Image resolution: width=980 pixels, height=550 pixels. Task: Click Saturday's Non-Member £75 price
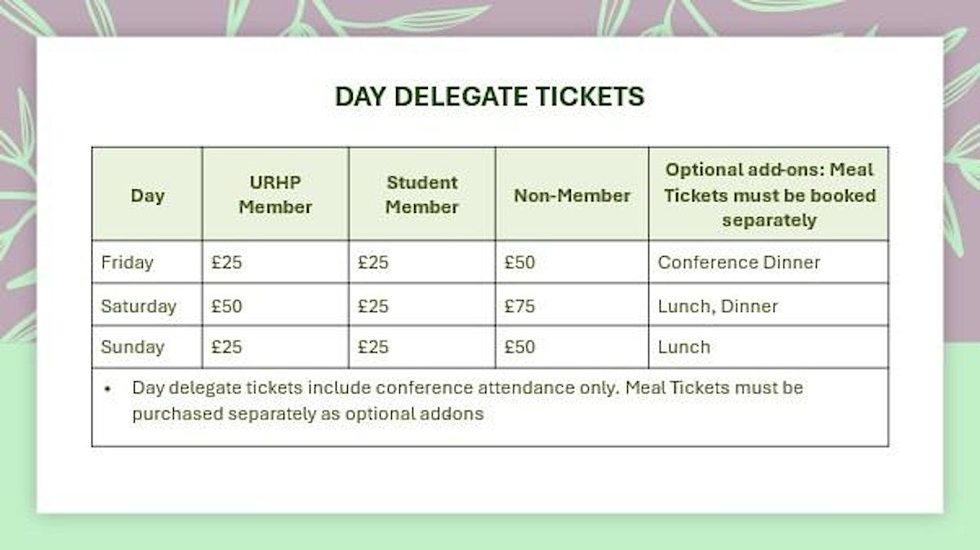(519, 306)
